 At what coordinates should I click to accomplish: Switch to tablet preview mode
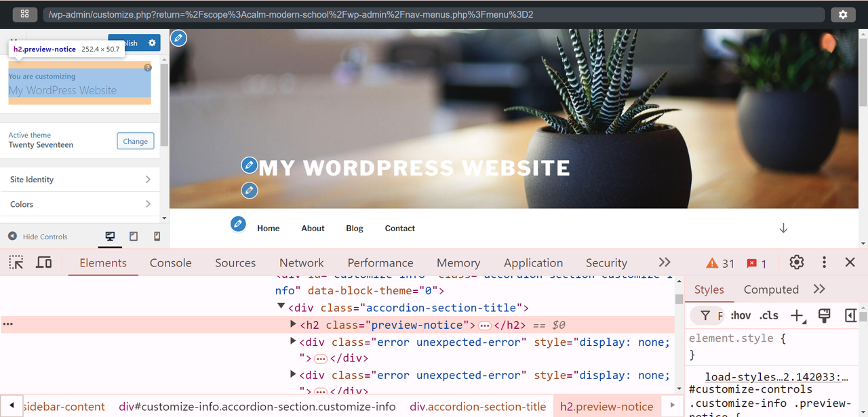tap(134, 237)
